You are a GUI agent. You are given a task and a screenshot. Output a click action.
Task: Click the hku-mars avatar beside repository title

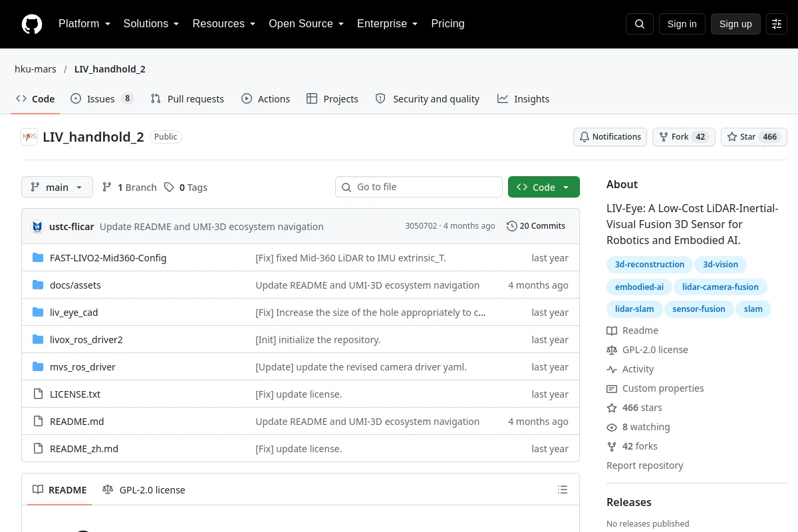pos(29,137)
